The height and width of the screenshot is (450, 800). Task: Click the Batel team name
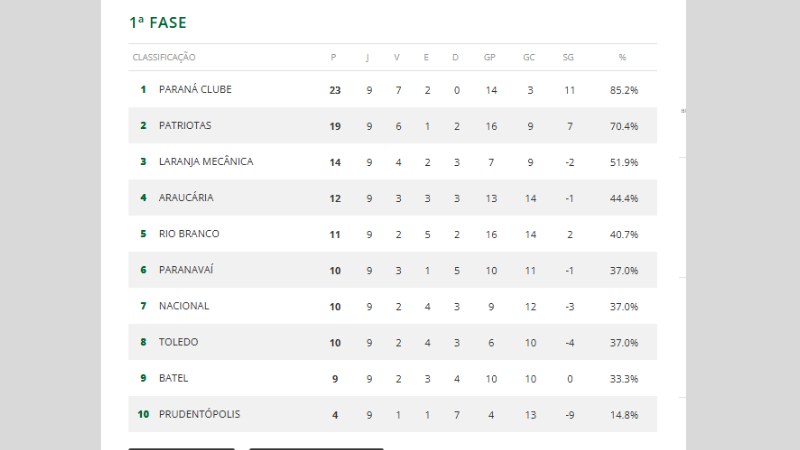[x=173, y=378]
